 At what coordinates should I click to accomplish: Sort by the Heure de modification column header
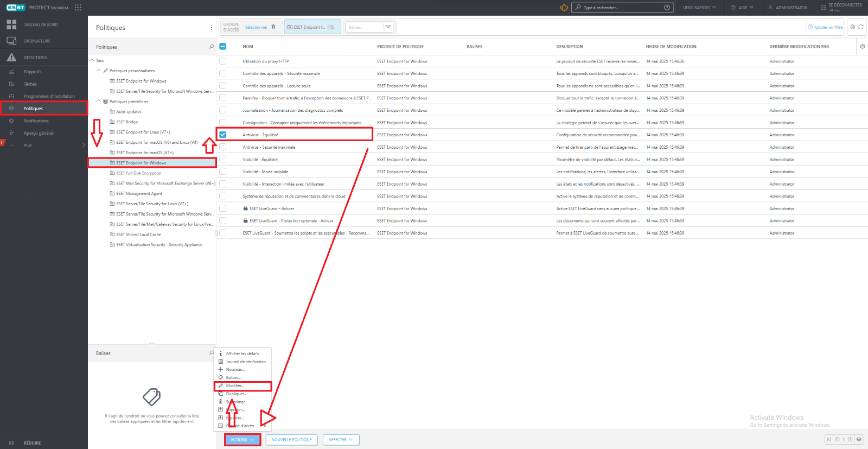671,47
